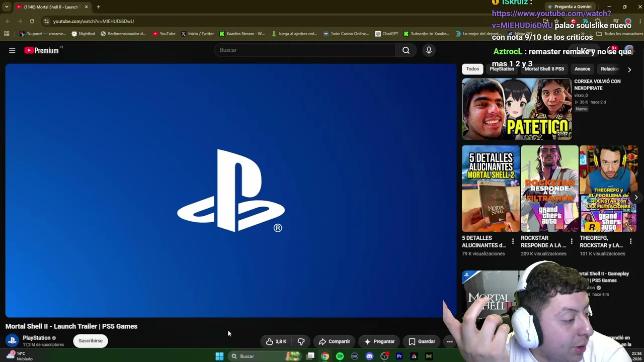Open the YouTube bookmark
This screenshot has width=644, height=362.
[x=164, y=34]
